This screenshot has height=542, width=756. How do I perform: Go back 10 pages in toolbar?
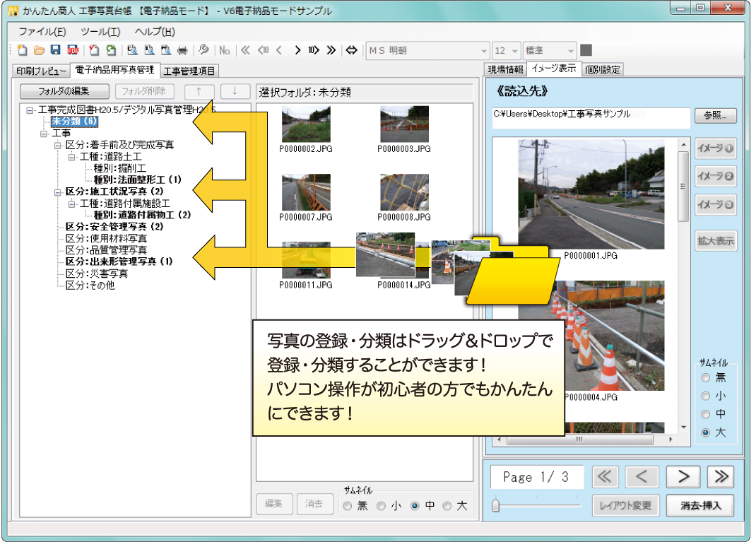click(264, 50)
